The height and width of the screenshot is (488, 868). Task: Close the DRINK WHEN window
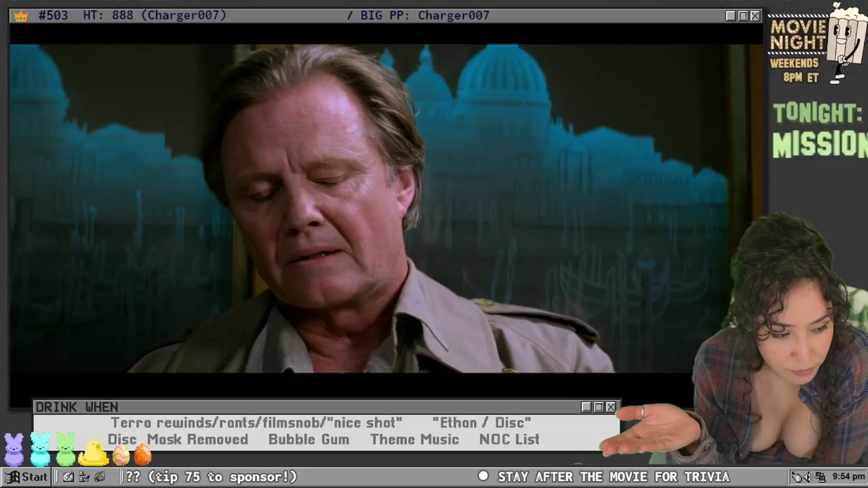pos(611,407)
